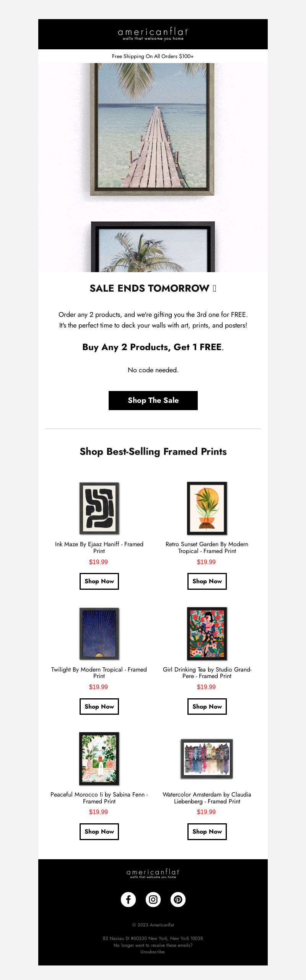This screenshot has height=980, width=306.
Task: Shop Now for Retro Sunset Garden print
Action: click(x=207, y=581)
